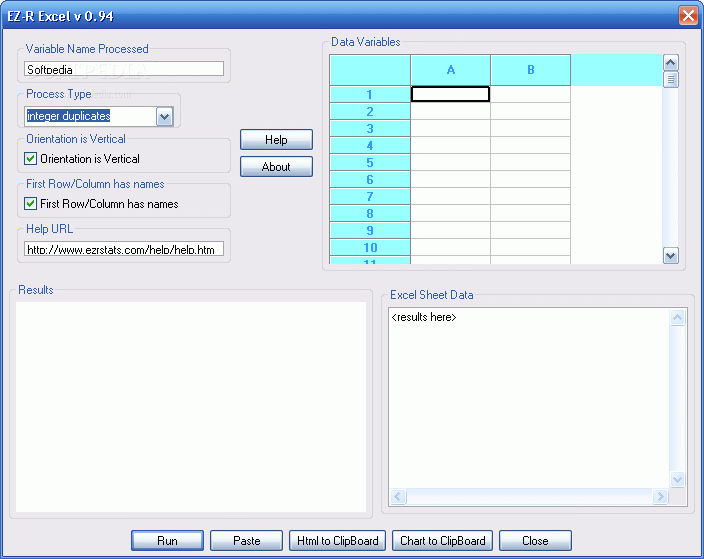This screenshot has width=704, height=559.
Task: Select the integer duplicates combo box text
Action: [x=68, y=116]
